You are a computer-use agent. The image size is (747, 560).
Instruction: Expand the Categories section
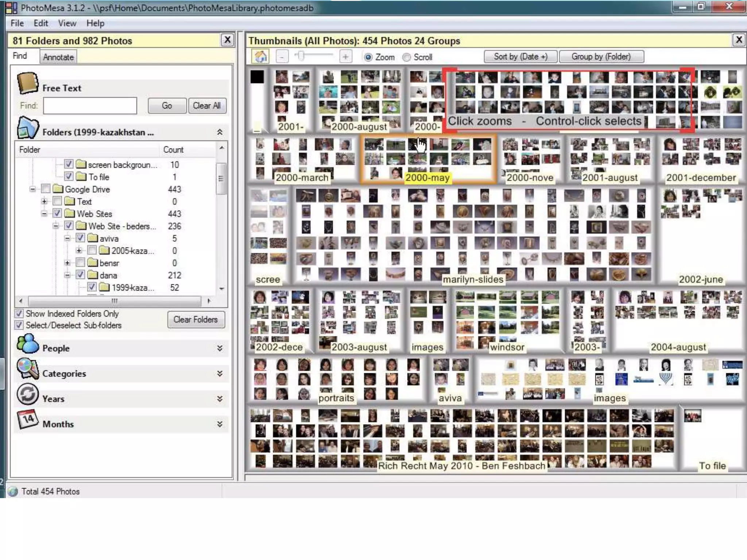tap(220, 373)
